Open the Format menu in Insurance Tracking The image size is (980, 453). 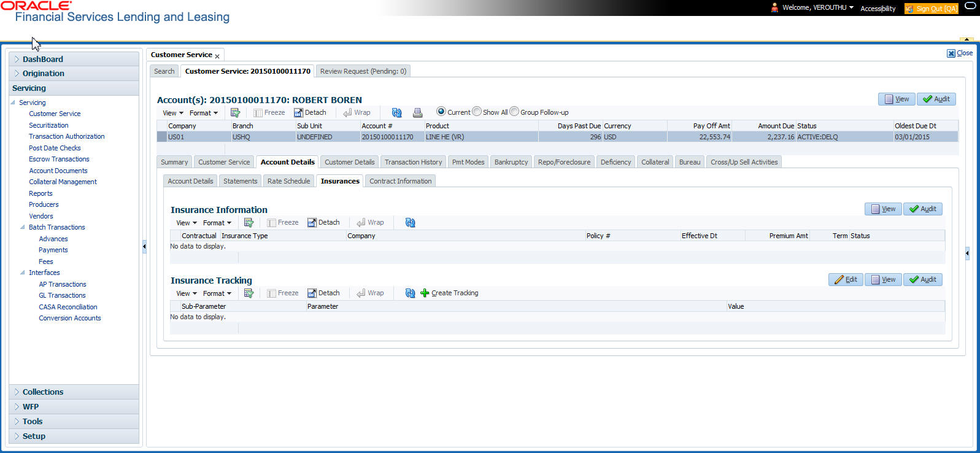coord(217,293)
